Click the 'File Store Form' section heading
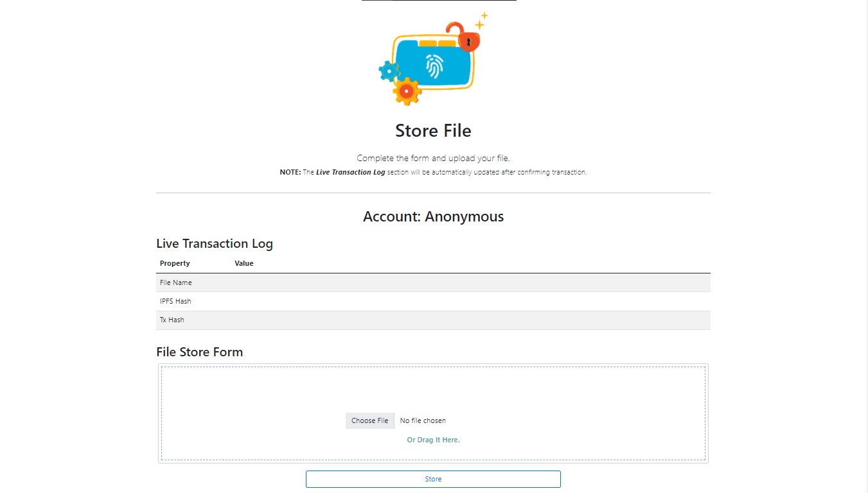 point(200,352)
